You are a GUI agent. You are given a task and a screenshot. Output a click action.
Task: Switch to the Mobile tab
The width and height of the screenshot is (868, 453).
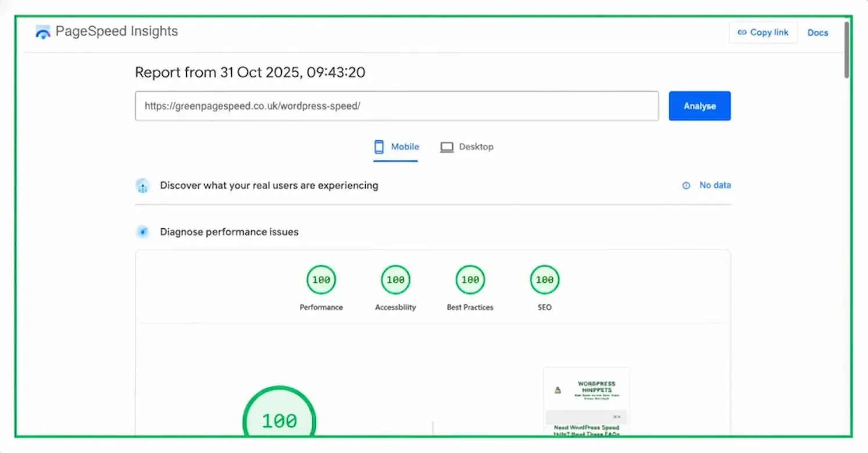click(x=396, y=147)
